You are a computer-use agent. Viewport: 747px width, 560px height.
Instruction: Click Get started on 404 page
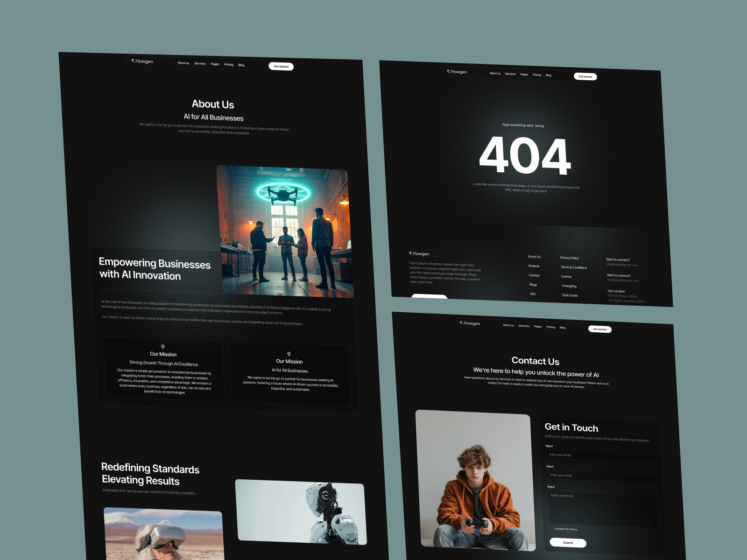(585, 77)
